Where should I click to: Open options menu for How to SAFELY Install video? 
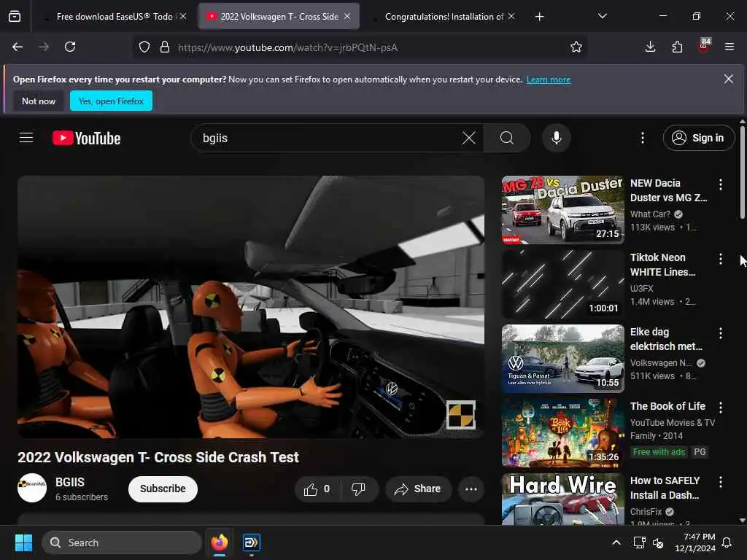point(721,482)
